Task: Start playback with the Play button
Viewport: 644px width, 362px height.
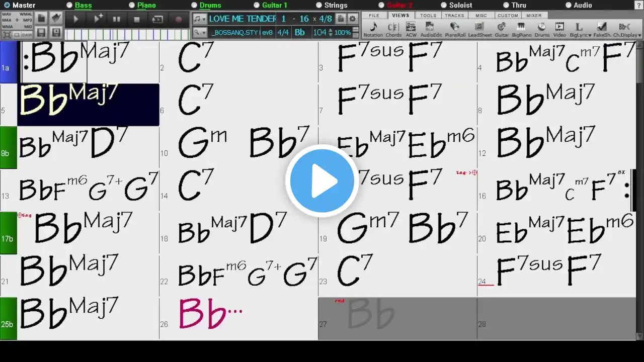Action: [x=76, y=20]
